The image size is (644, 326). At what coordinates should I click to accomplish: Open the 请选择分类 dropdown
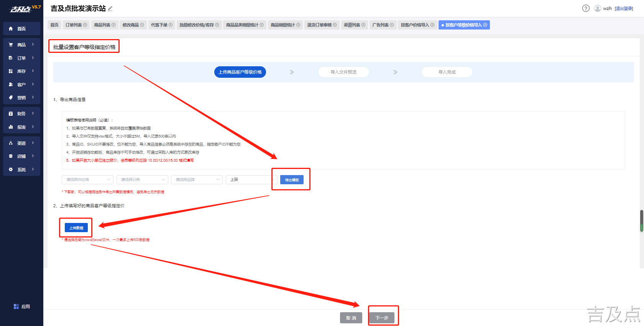[x=142, y=180]
